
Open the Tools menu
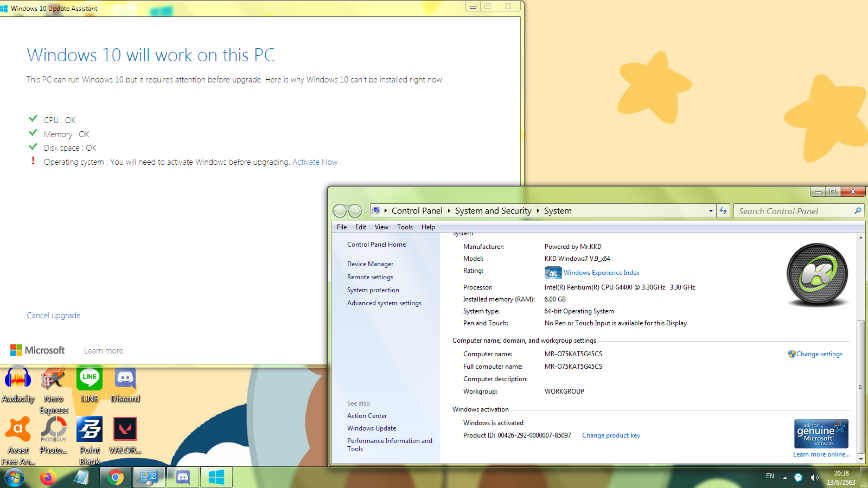coord(405,227)
